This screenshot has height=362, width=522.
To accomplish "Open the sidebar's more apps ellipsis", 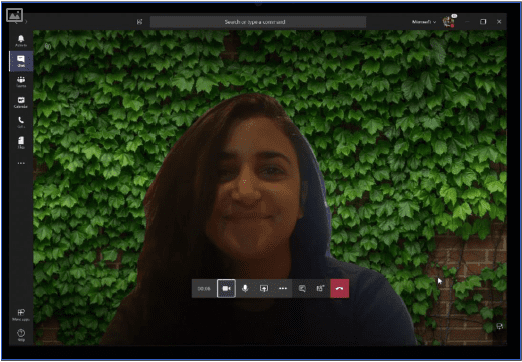I will 21,163.
